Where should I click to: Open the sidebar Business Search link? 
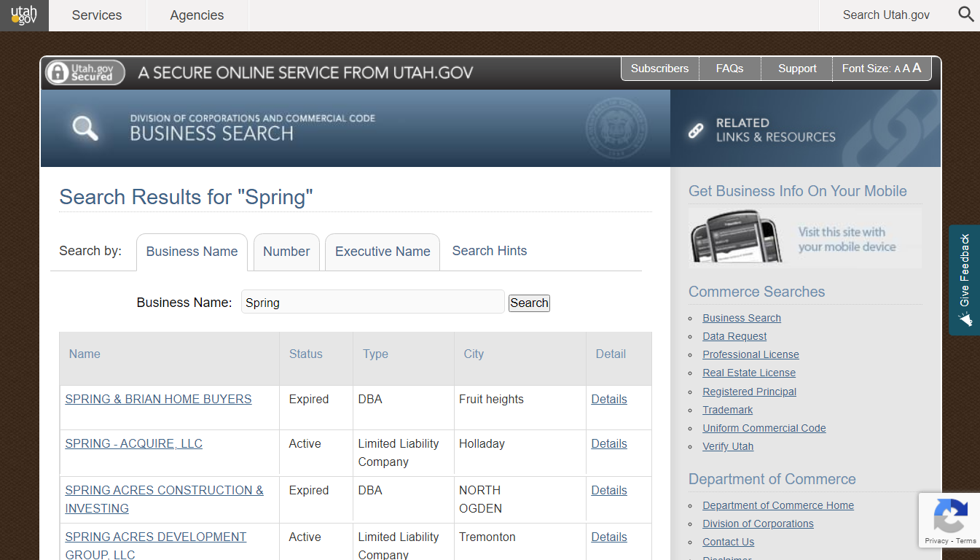(742, 318)
